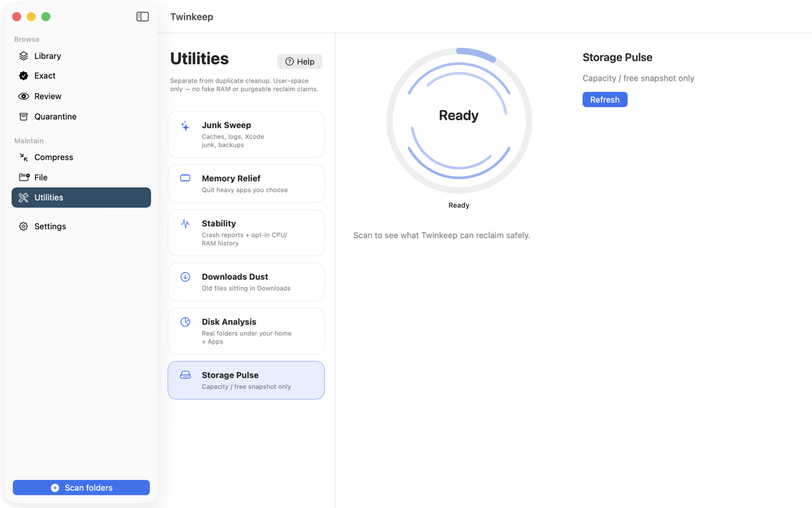The height and width of the screenshot is (508, 812).
Task: Open the Library section
Action: 81,56
